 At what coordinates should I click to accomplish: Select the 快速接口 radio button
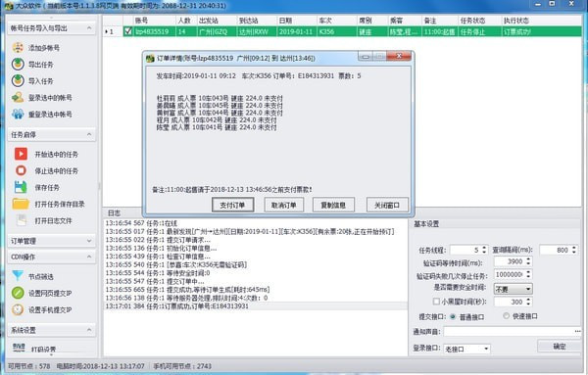coord(507,316)
